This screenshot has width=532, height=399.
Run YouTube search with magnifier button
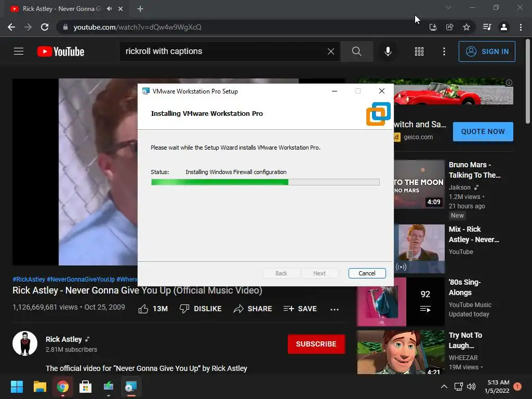pyautogui.click(x=356, y=51)
